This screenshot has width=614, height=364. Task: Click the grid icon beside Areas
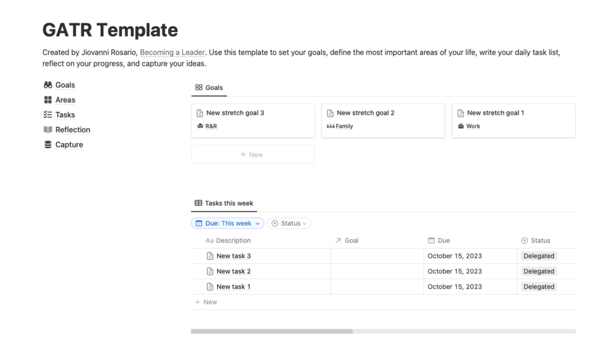48,100
